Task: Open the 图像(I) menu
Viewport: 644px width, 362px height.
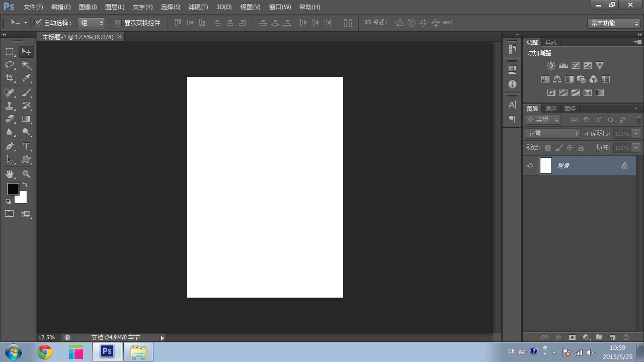Action: click(x=88, y=7)
